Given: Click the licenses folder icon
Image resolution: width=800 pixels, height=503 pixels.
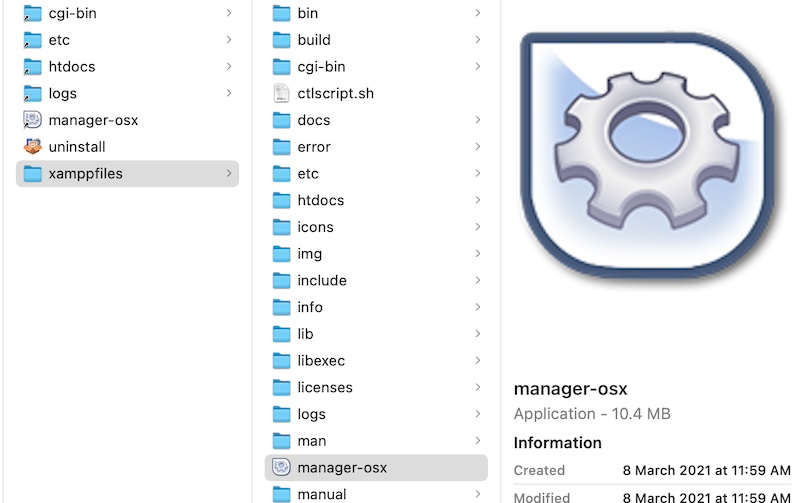Looking at the screenshot, I should click(282, 388).
